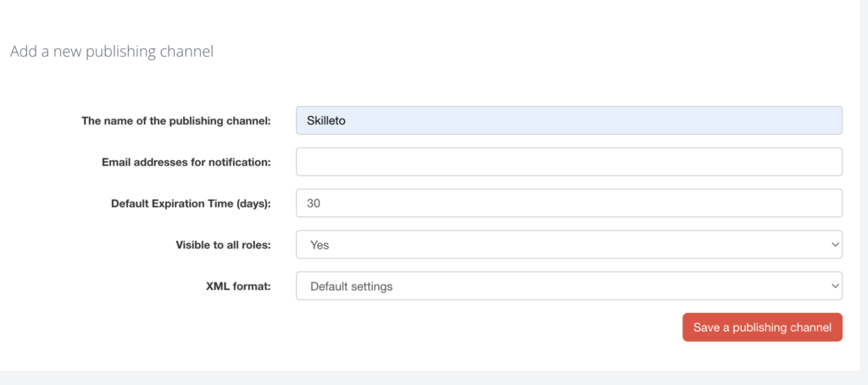Click the 'Add a new publishing channel' heading
This screenshot has width=868, height=385.
(111, 52)
